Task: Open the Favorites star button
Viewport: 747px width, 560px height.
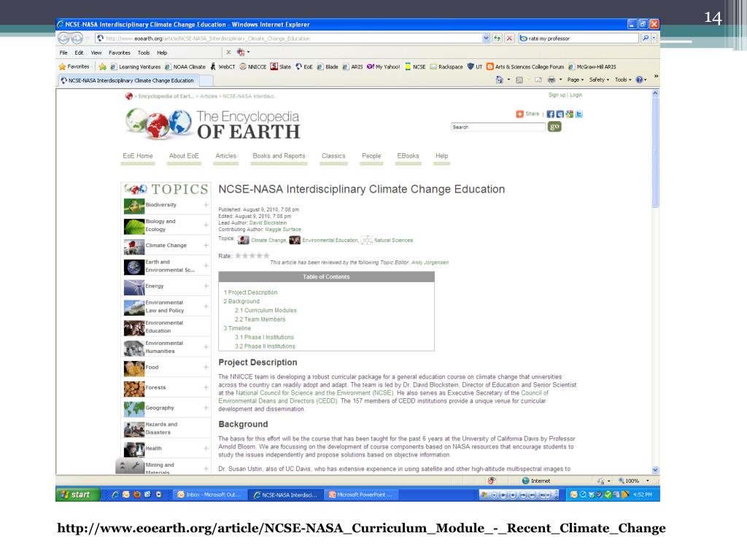Action: click(x=74, y=66)
